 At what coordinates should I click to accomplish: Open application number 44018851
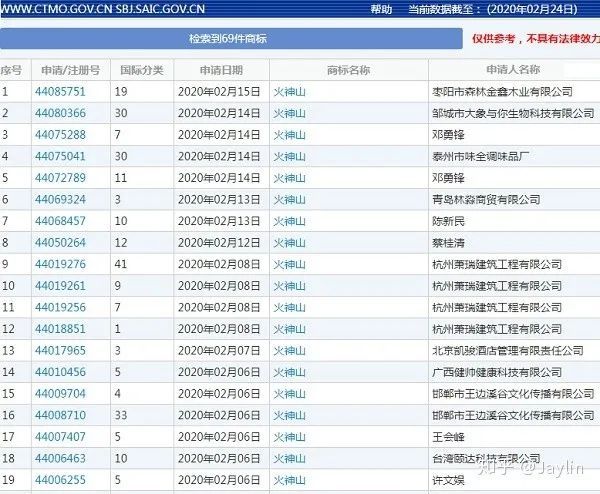tap(60, 329)
